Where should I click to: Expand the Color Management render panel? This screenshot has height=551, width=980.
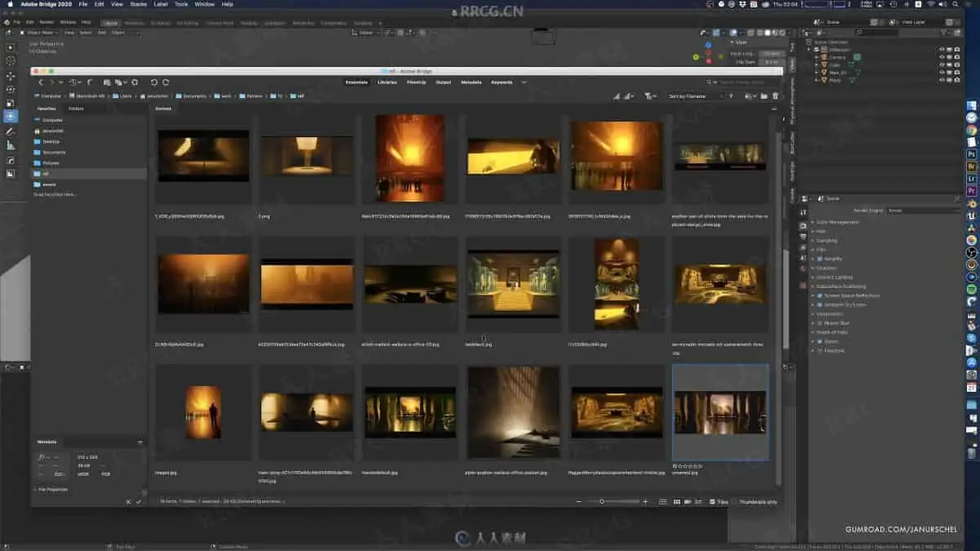click(x=837, y=222)
